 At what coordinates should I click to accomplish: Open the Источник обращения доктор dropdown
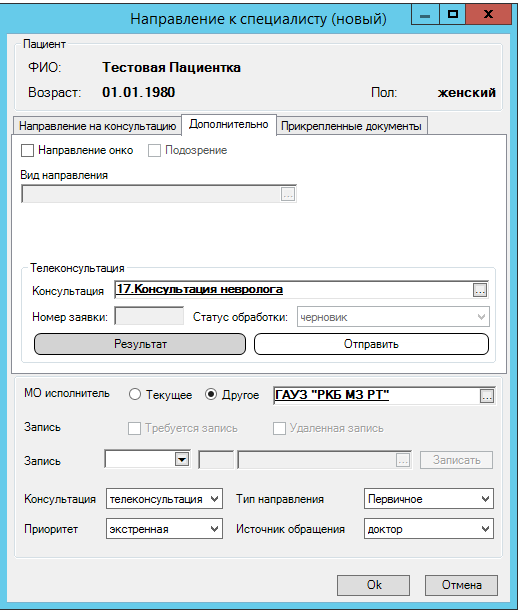(x=429, y=529)
